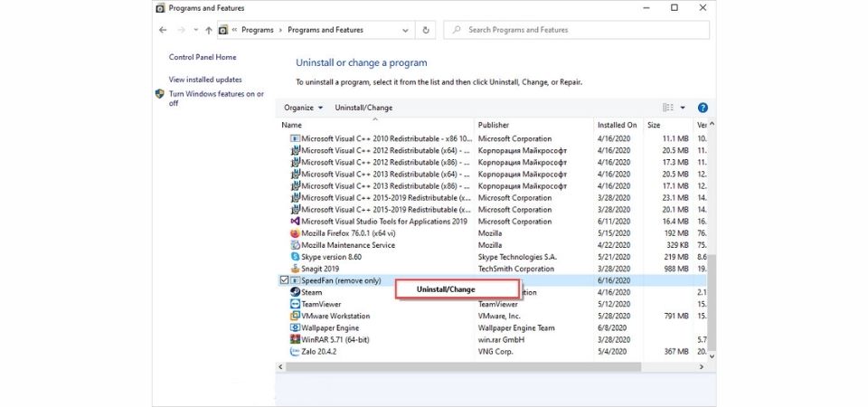Go up one level with the up arrow
This screenshot has width=868, height=407.
click(x=209, y=31)
